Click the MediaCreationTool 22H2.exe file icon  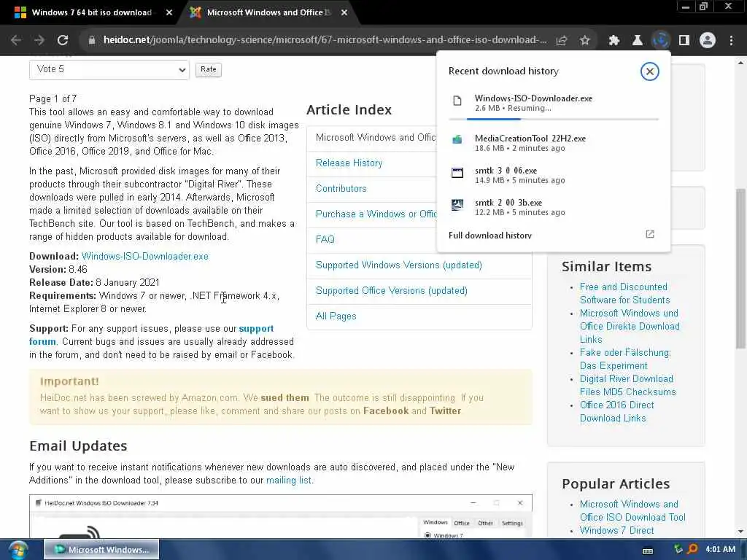click(x=457, y=139)
